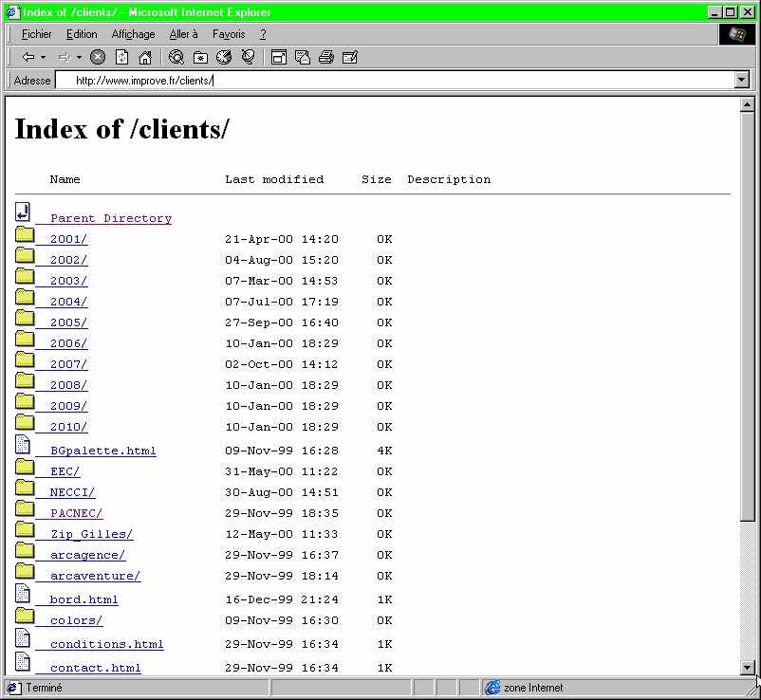Viewport: 761px width, 700px height.
Task: Expand the Adresse bar dropdown list
Action: tap(742, 80)
